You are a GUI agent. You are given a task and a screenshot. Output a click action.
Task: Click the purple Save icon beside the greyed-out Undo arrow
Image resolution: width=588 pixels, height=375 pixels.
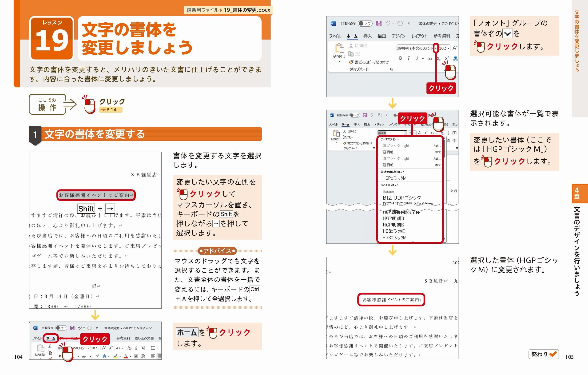tap(379, 24)
